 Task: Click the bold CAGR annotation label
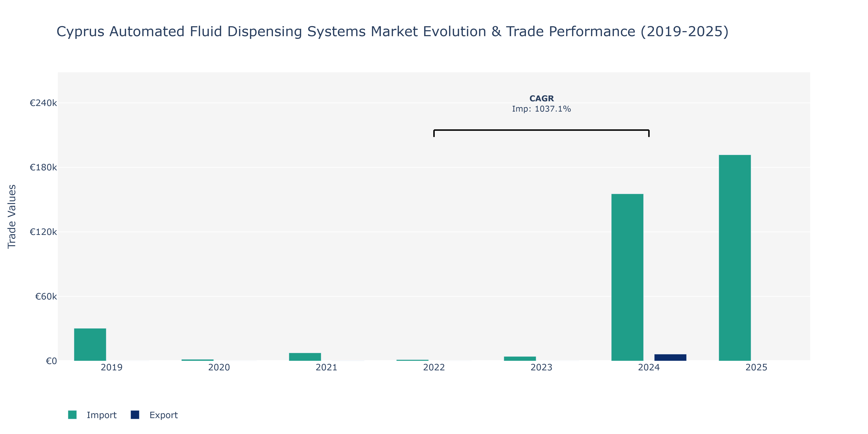click(541, 98)
